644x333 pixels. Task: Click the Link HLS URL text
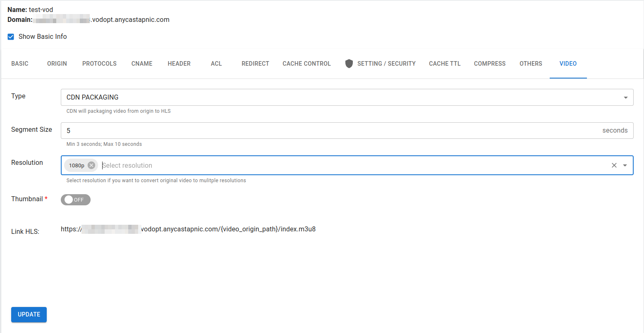[188, 229]
